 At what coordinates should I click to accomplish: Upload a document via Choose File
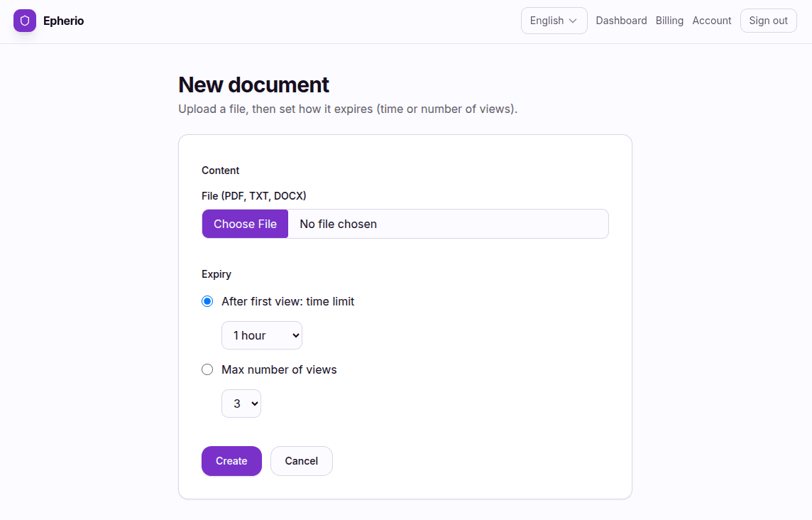coord(245,224)
